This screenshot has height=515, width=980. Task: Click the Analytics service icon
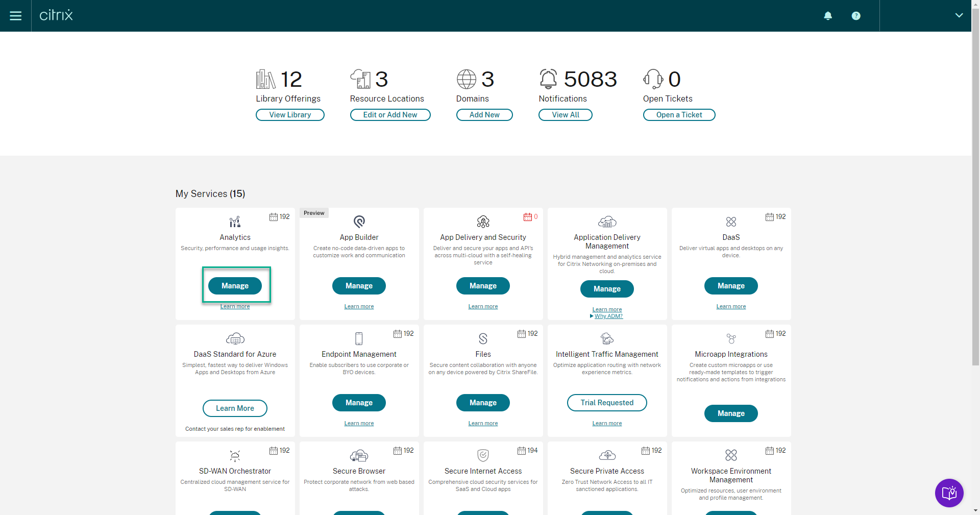(235, 222)
